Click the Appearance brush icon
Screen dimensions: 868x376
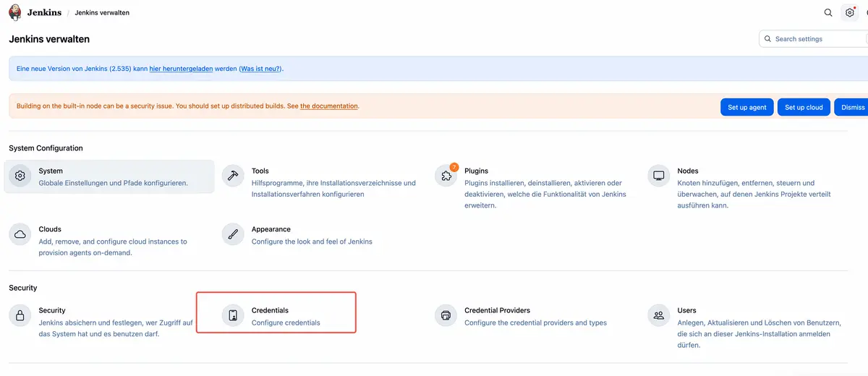[233, 234]
